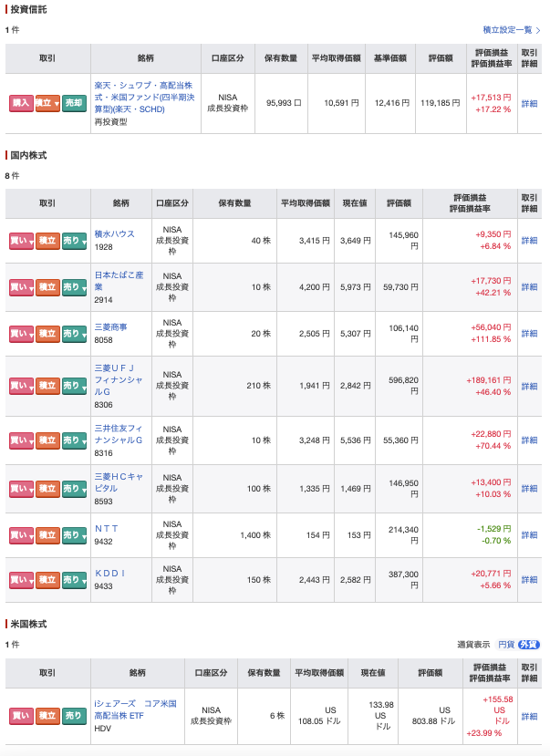Click 積立 button for KDDI

47,580
